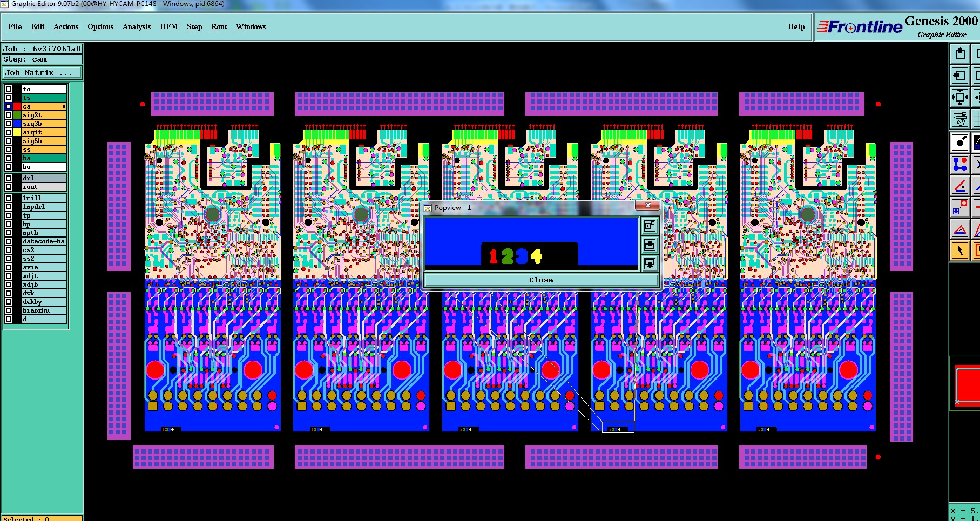The width and height of the screenshot is (980, 521).
Task: Select the 'bs' layer name
Action: [44, 158]
